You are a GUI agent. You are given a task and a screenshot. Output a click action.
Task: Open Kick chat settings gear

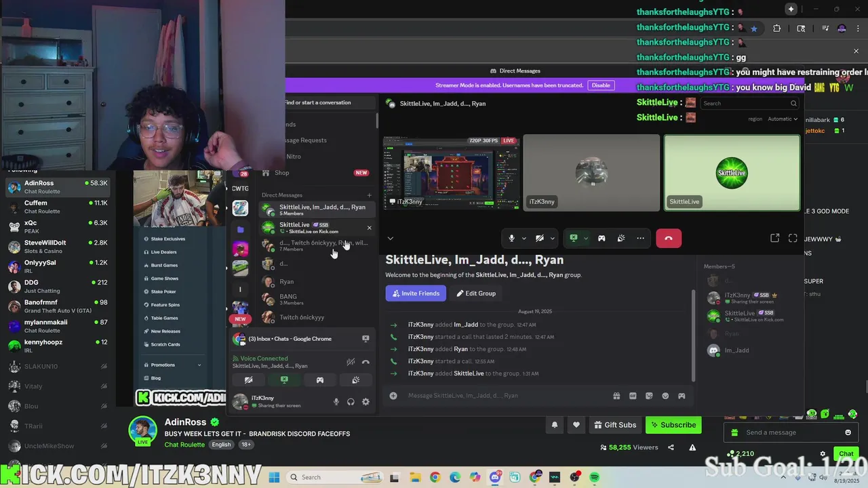(x=823, y=454)
